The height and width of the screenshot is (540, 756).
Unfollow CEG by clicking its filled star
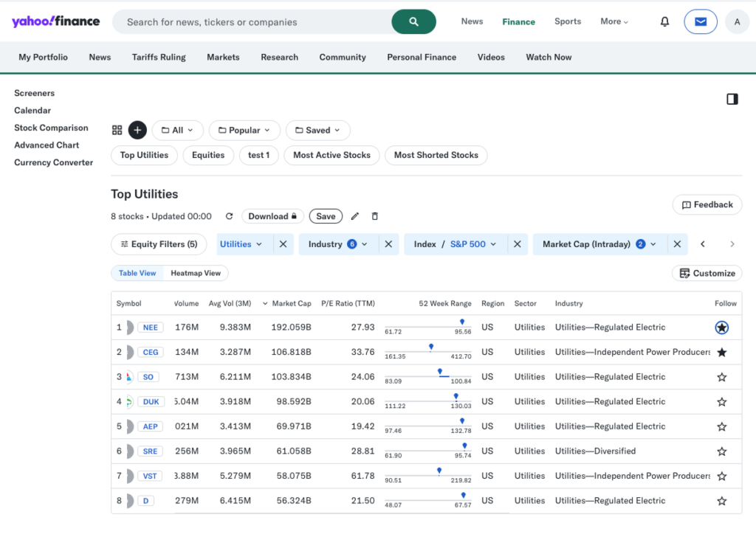[721, 352]
